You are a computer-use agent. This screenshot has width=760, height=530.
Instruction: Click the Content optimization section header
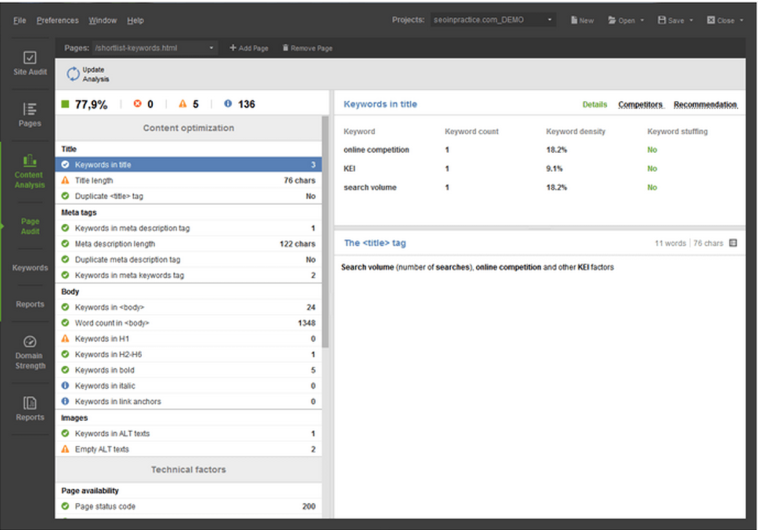[189, 128]
